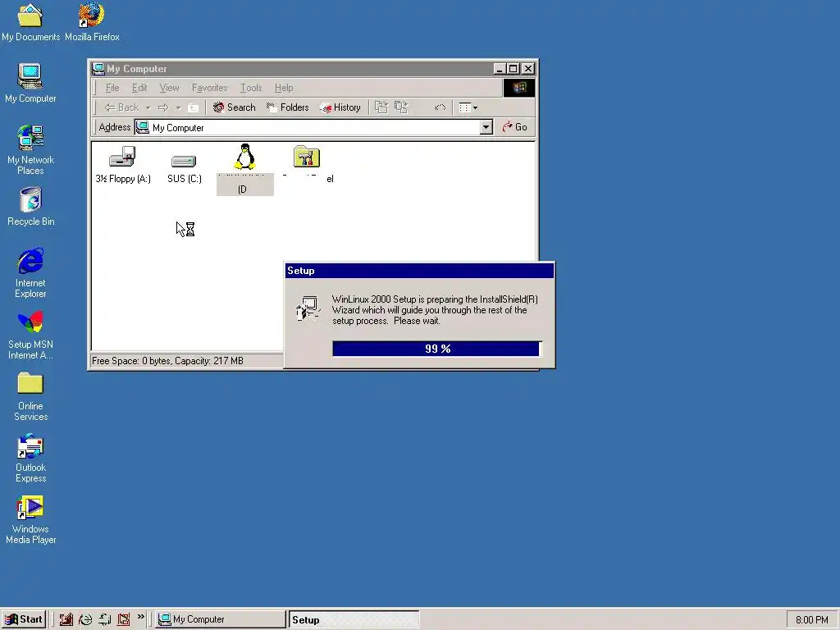The width and height of the screenshot is (840, 630).
Task: Click the Copy To toolbar icon
Action: tap(401, 107)
